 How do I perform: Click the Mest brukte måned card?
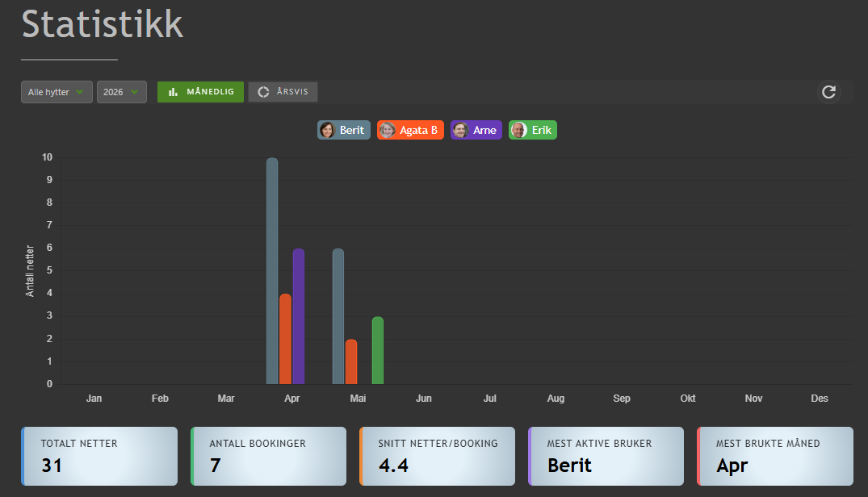pos(775,456)
